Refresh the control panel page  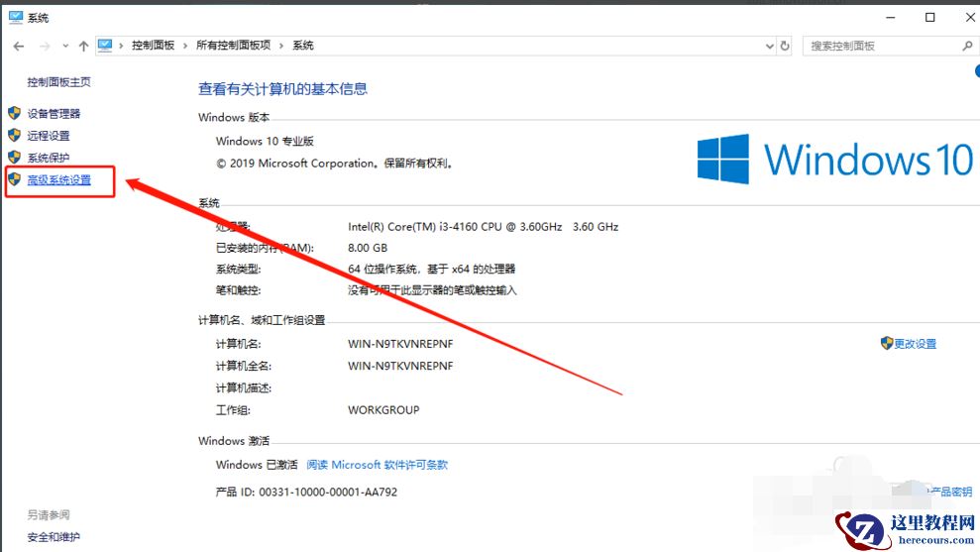tap(785, 46)
